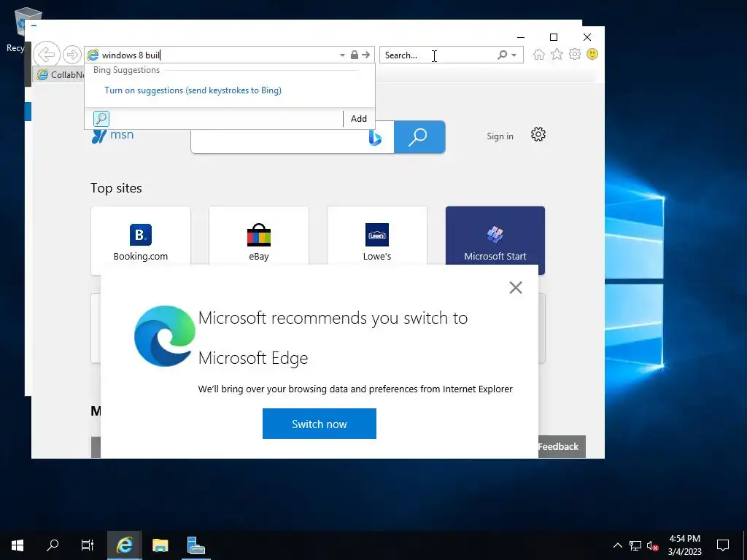Click the Go arrow in address bar
This screenshot has height=560, width=747.
click(366, 55)
